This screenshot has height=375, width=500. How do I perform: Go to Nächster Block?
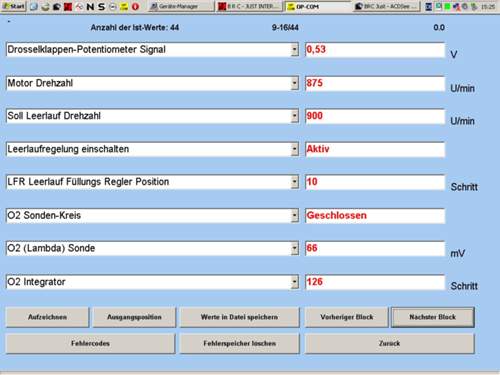(x=433, y=317)
